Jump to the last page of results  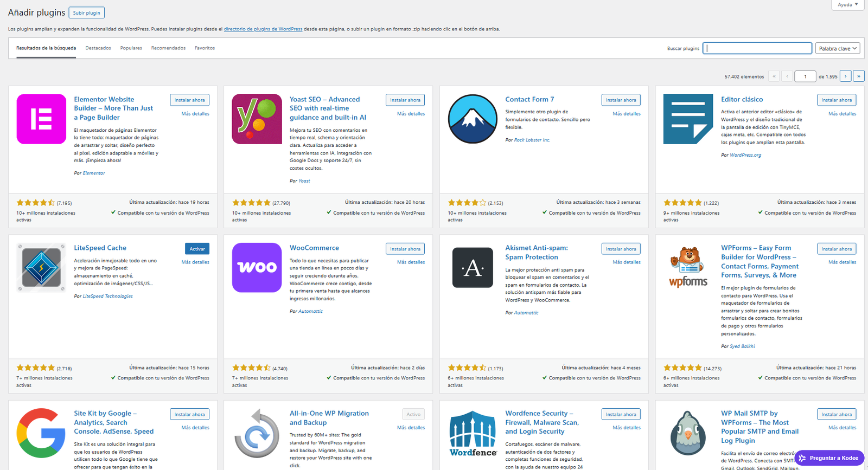click(858, 76)
